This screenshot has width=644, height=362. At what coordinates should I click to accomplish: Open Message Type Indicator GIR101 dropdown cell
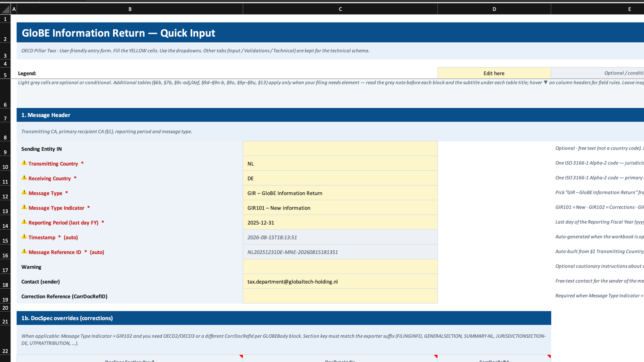(340, 207)
